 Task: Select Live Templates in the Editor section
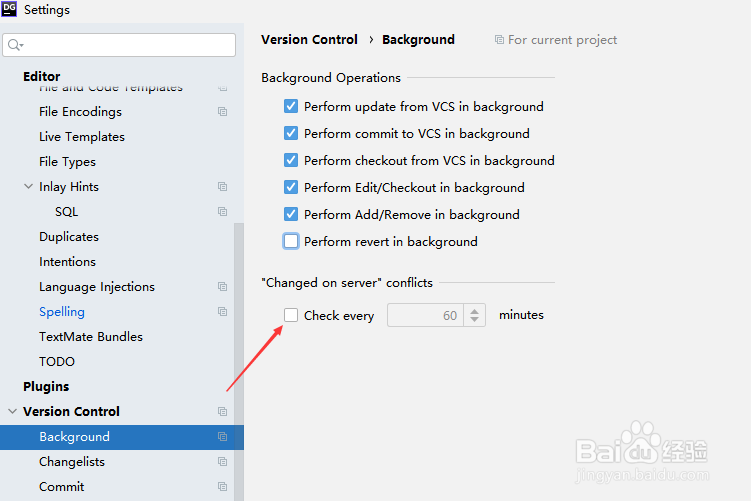click(82, 137)
